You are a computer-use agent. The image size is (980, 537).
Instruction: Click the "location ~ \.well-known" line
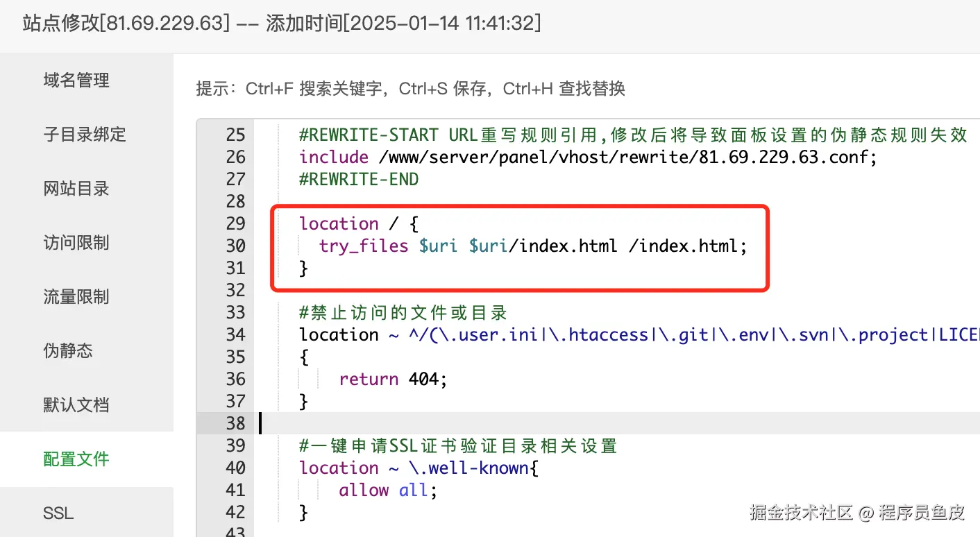click(419, 468)
